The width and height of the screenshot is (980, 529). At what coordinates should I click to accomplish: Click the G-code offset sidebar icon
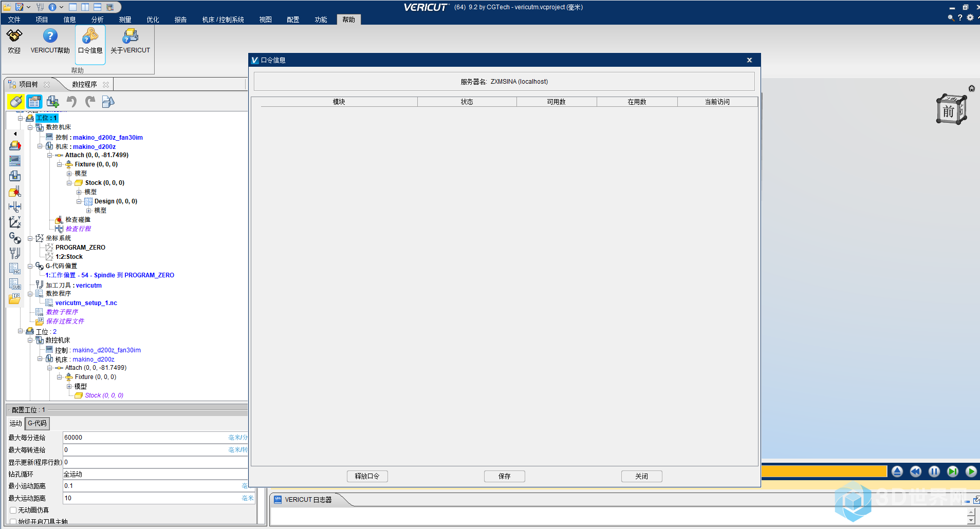[x=15, y=238]
